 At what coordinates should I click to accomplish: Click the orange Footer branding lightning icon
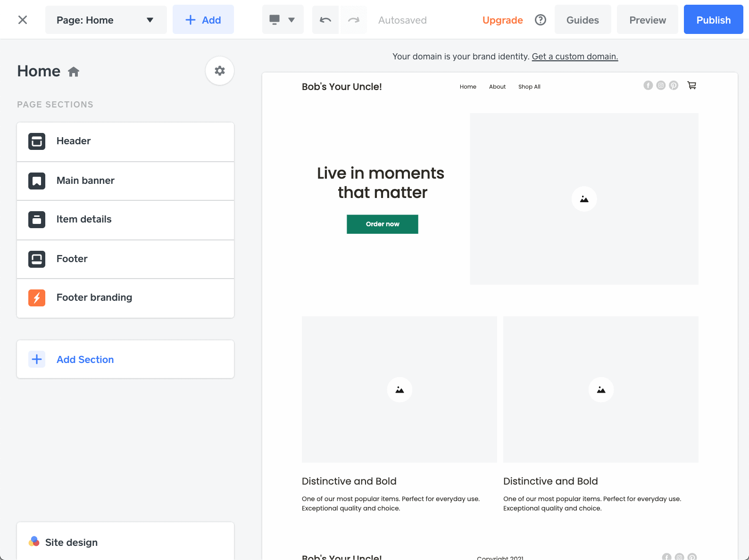tap(37, 298)
